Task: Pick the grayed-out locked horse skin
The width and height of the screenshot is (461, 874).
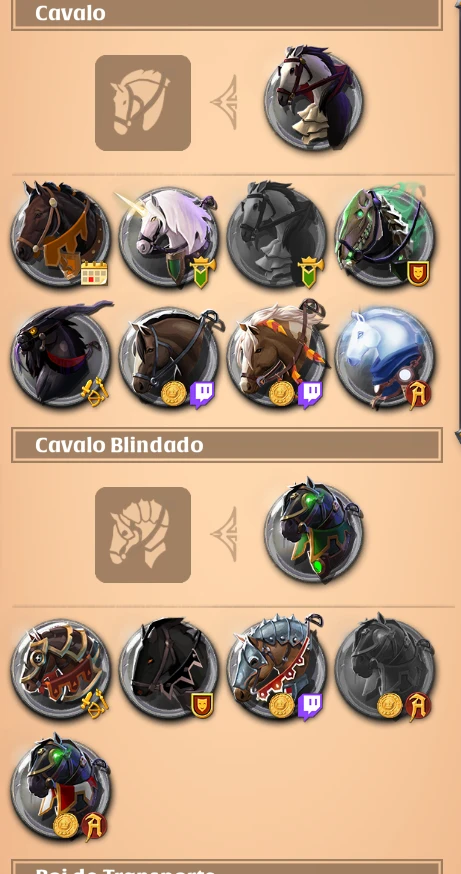Action: coord(276,236)
